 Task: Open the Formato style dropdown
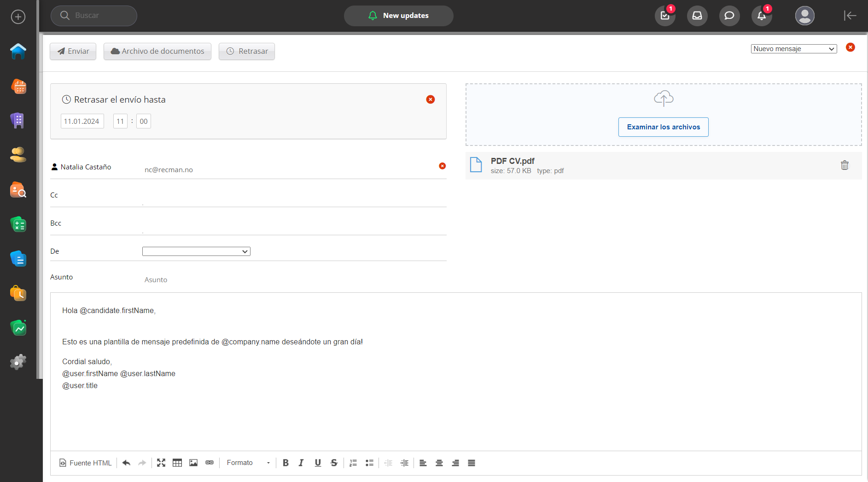click(x=248, y=463)
